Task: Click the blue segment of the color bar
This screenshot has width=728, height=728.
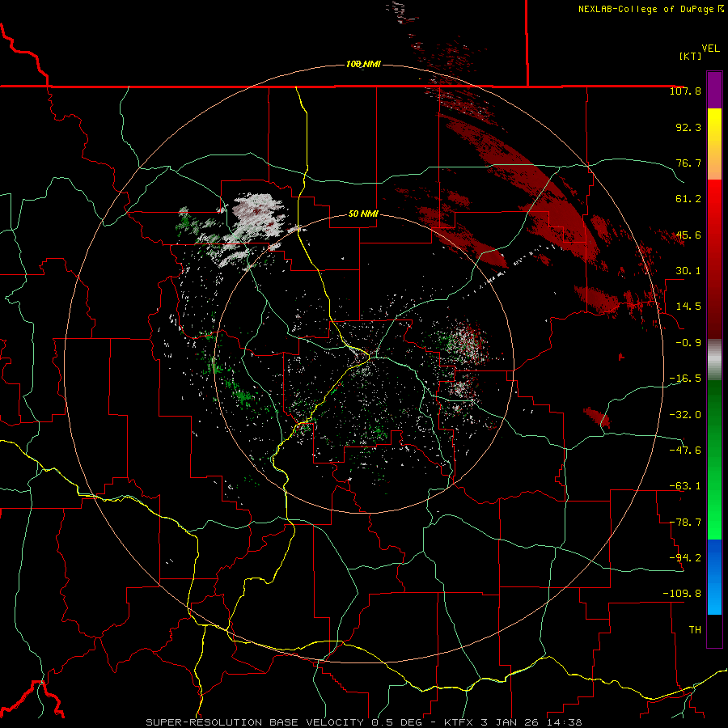Action: coord(714,577)
